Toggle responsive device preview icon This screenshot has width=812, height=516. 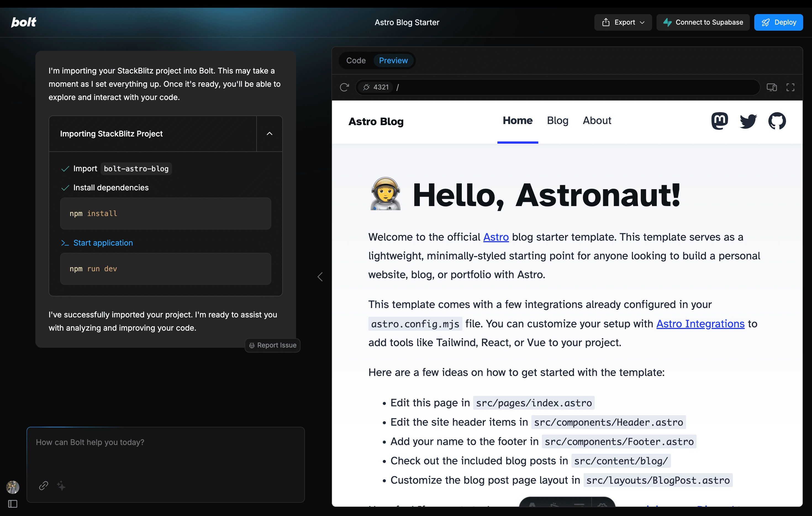tap(771, 87)
